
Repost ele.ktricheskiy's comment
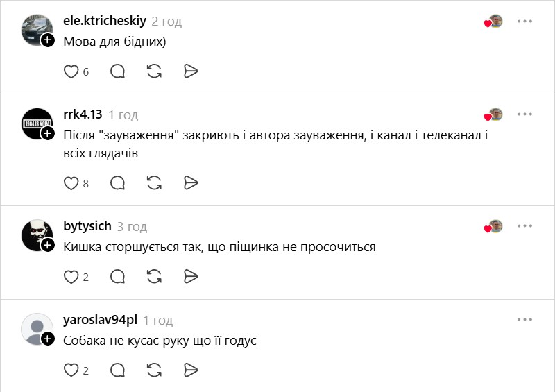(155, 71)
